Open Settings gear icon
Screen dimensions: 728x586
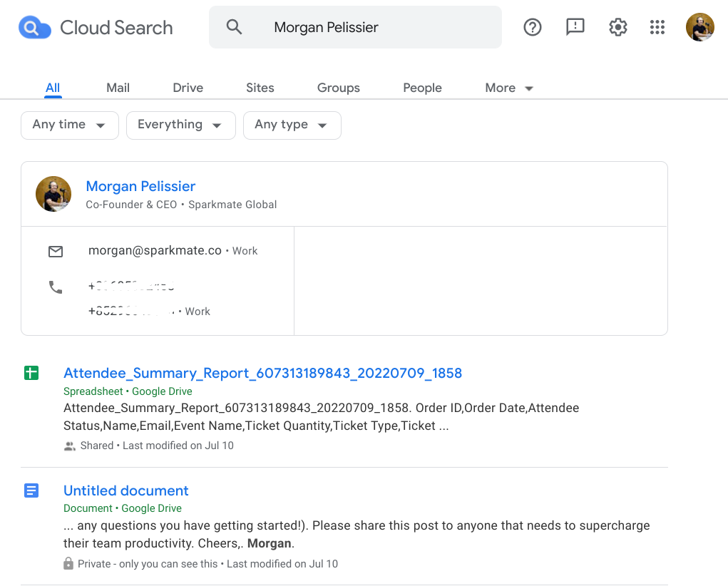[617, 27]
